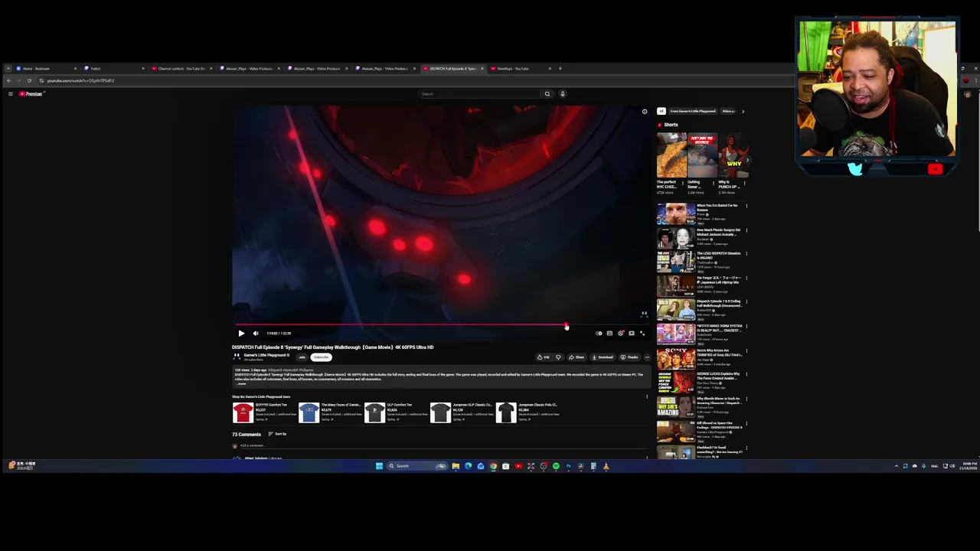
Task: Select From Gamer's Little Playground chip
Action: 693,111
